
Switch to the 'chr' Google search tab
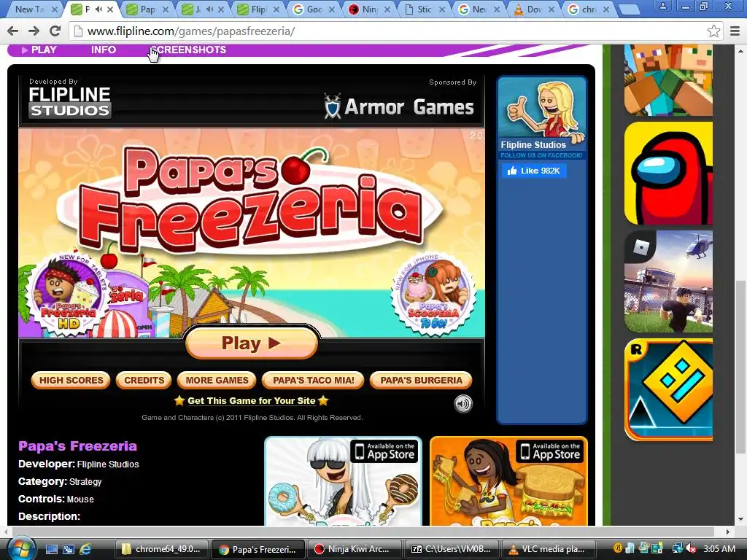589,9
